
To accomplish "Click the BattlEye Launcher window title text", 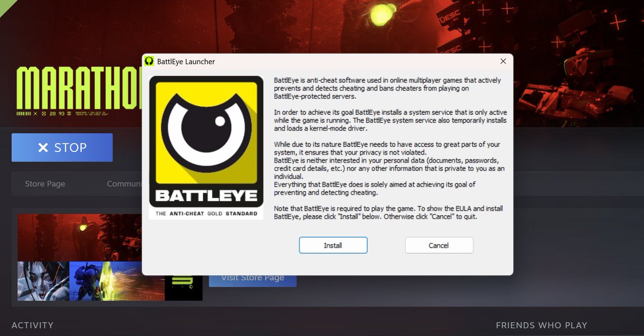I will click(186, 62).
